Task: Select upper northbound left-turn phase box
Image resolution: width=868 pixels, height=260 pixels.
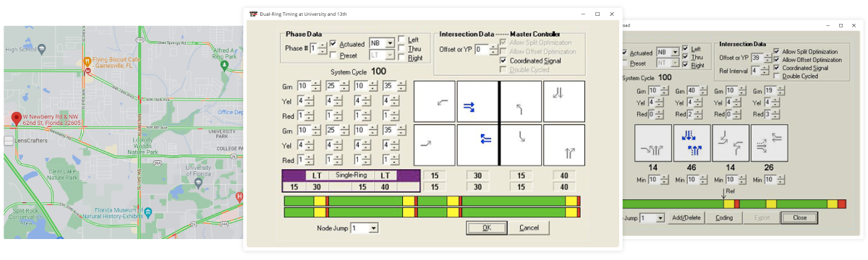Action: click(x=521, y=101)
